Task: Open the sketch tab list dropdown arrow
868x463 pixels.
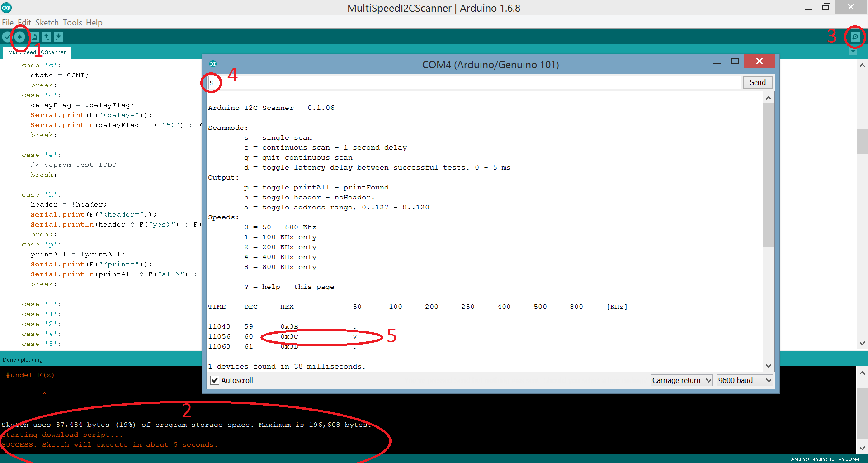Action: pos(853,52)
